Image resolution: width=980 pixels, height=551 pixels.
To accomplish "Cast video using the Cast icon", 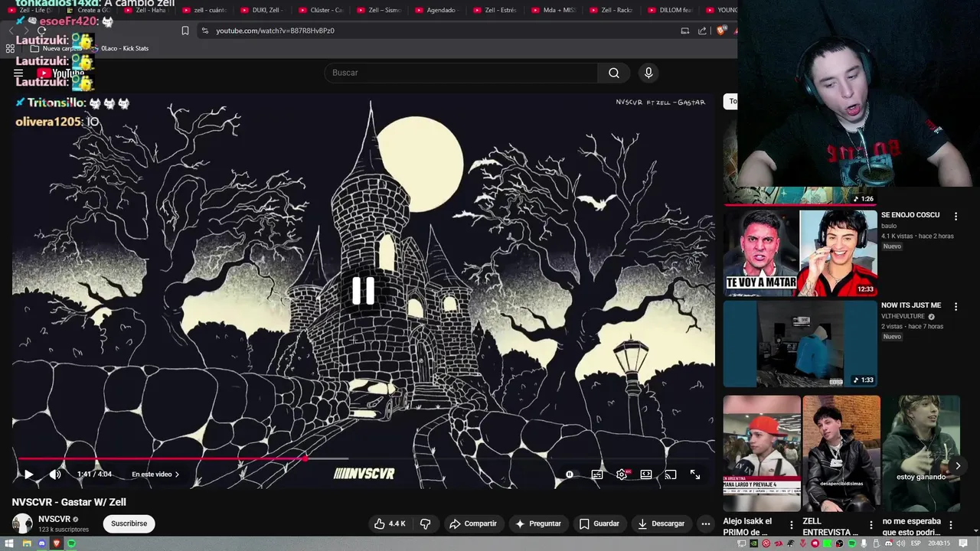I will click(671, 474).
